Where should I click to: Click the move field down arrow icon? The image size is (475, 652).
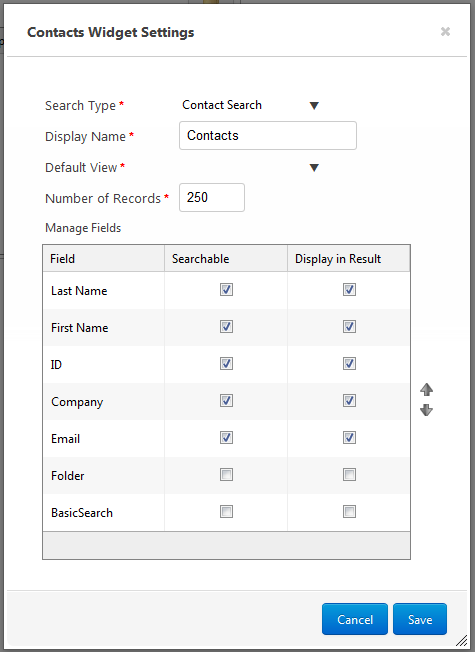click(426, 410)
